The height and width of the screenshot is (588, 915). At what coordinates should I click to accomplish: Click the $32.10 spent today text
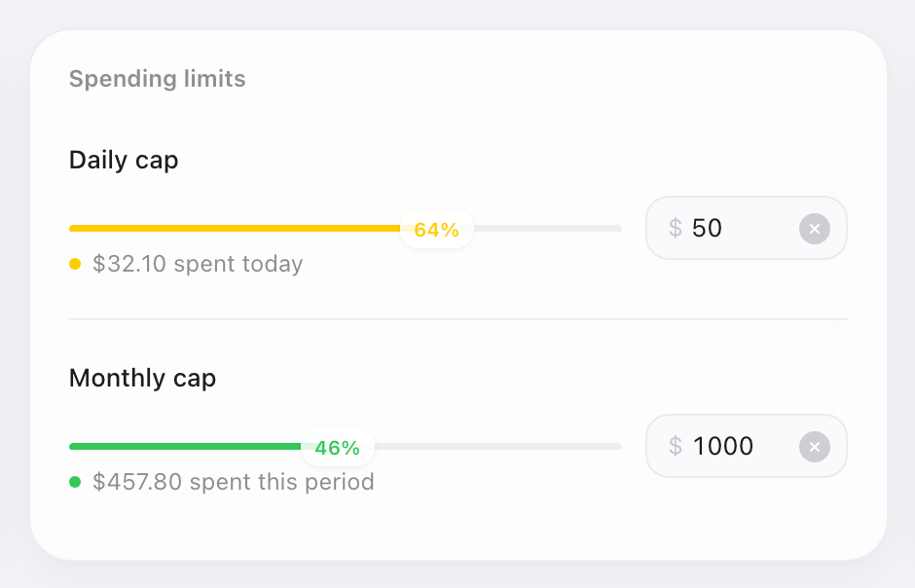pyautogui.click(x=198, y=264)
